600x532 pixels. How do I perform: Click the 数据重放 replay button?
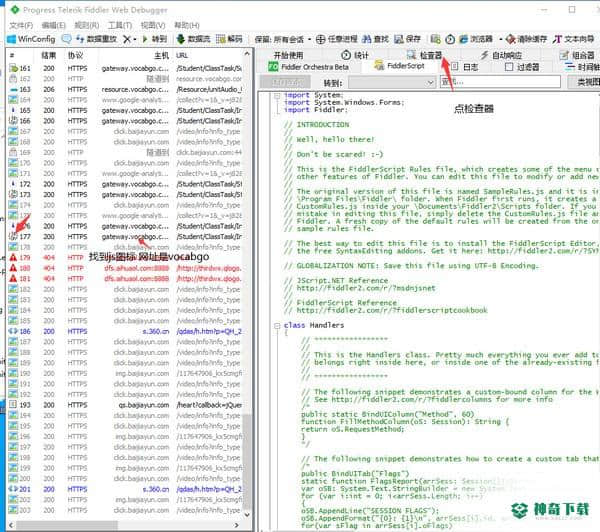click(96, 39)
